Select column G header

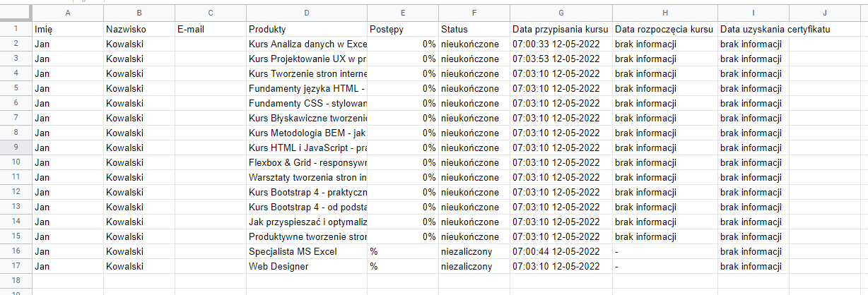tap(561, 13)
